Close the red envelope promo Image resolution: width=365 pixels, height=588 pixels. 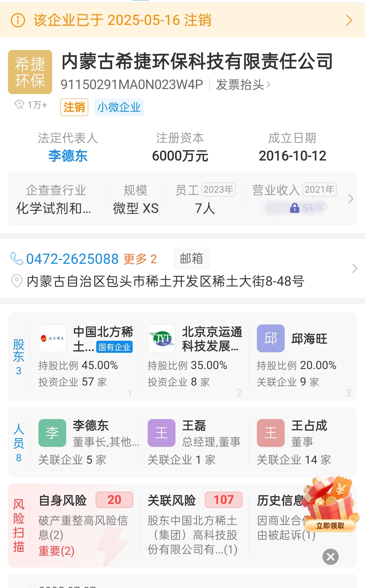(x=331, y=557)
